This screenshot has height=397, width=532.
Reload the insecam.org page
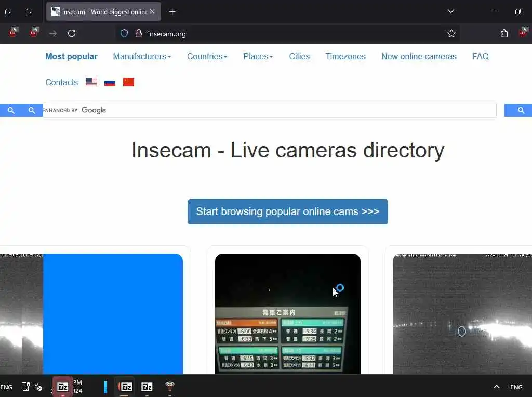coord(72,34)
